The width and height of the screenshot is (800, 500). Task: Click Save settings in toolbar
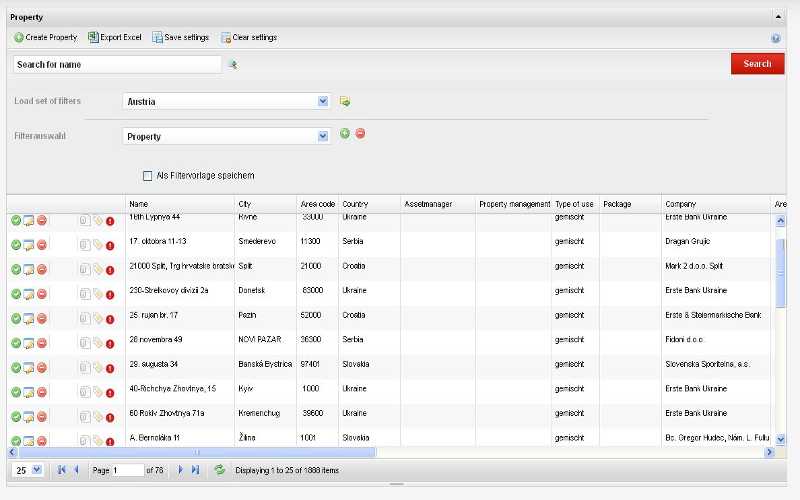(x=181, y=37)
